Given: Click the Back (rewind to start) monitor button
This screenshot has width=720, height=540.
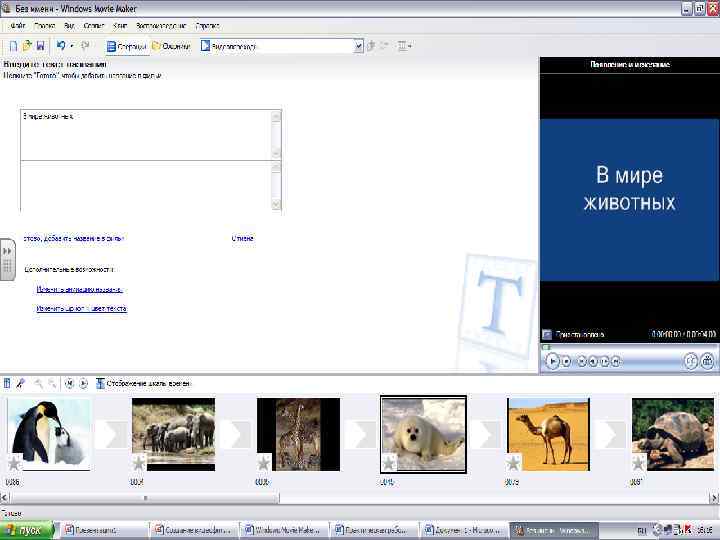Looking at the screenshot, I should (582, 362).
